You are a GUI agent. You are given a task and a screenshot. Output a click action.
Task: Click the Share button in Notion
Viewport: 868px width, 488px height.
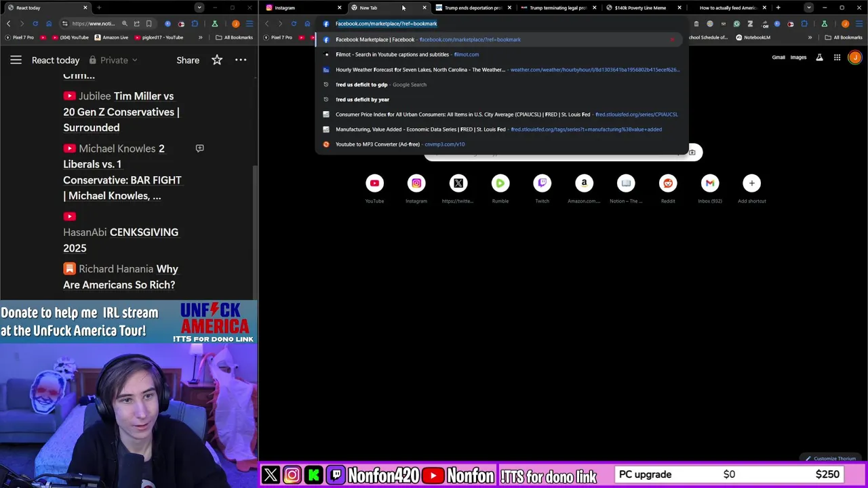click(188, 60)
